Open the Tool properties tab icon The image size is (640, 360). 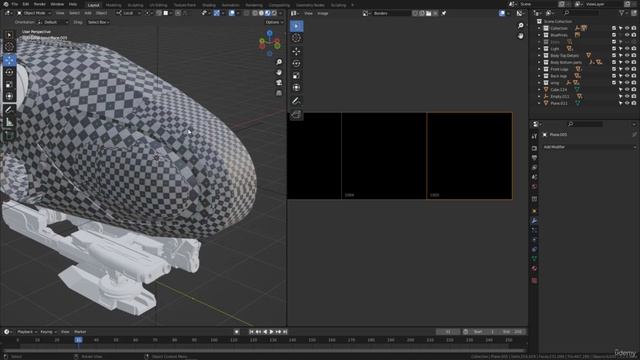pyautogui.click(x=534, y=136)
